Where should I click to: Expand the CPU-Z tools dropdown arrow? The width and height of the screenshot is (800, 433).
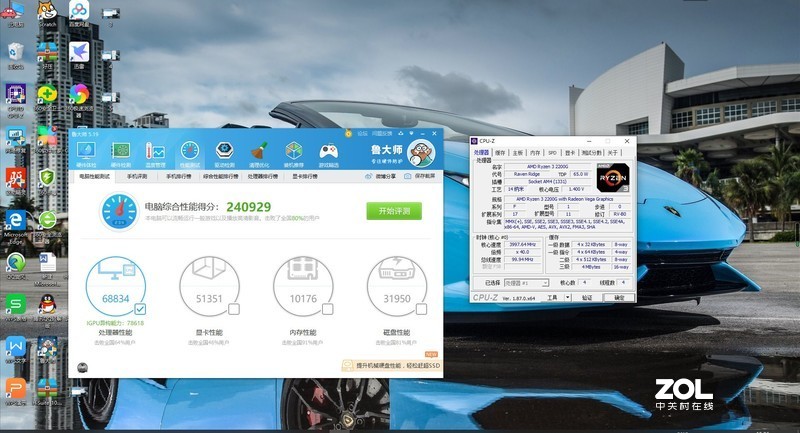(x=567, y=297)
